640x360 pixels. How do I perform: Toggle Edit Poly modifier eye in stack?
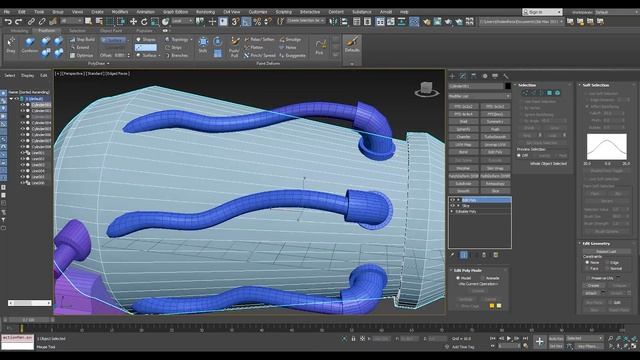(452, 200)
